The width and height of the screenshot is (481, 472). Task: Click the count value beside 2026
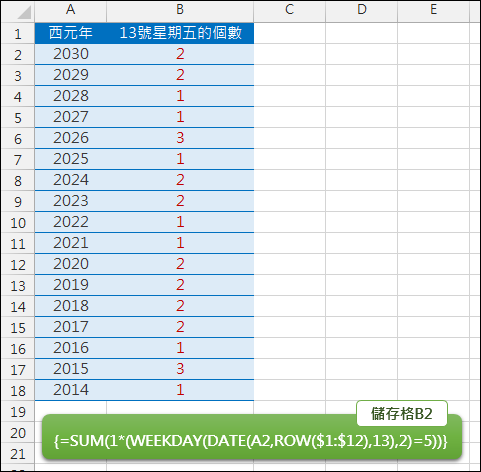[x=180, y=138]
